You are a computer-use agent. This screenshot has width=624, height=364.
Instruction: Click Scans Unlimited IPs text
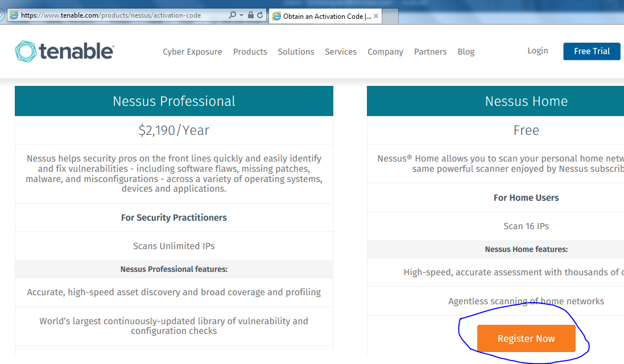pos(174,246)
